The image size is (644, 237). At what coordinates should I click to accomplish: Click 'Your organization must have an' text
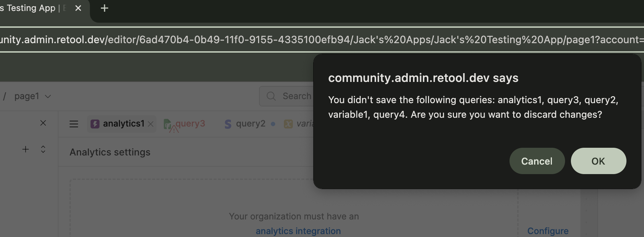(x=294, y=217)
